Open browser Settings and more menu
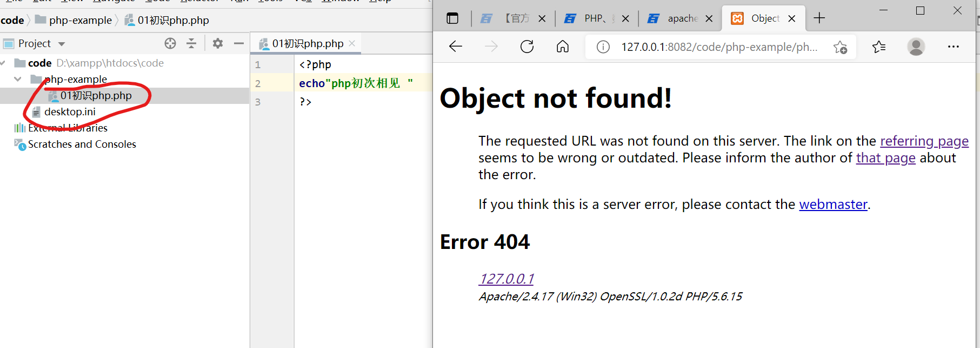Screen dimensions: 980x348 pos(954,47)
